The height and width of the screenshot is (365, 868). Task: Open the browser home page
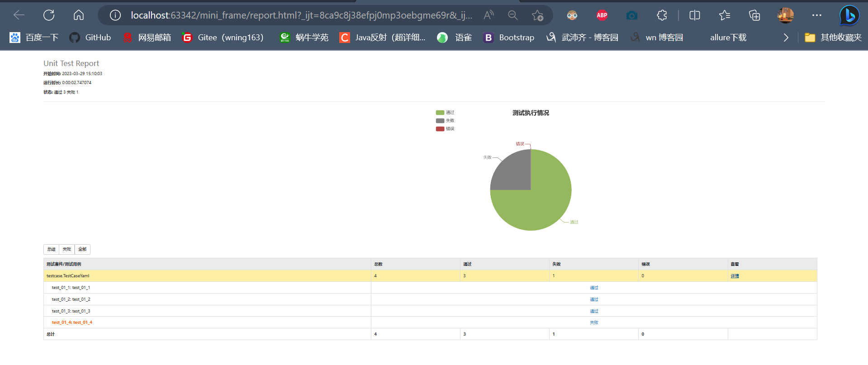pos(79,15)
